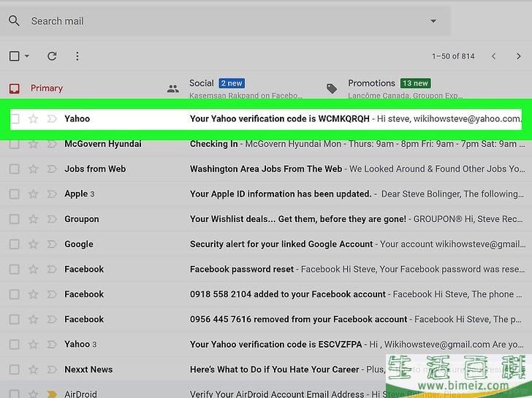This screenshot has height=398, width=532.
Task: Mark the Google email as important
Action: (52, 244)
